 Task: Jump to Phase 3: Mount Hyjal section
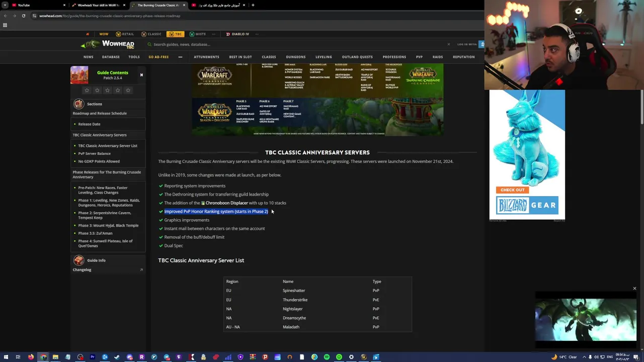tap(108, 225)
